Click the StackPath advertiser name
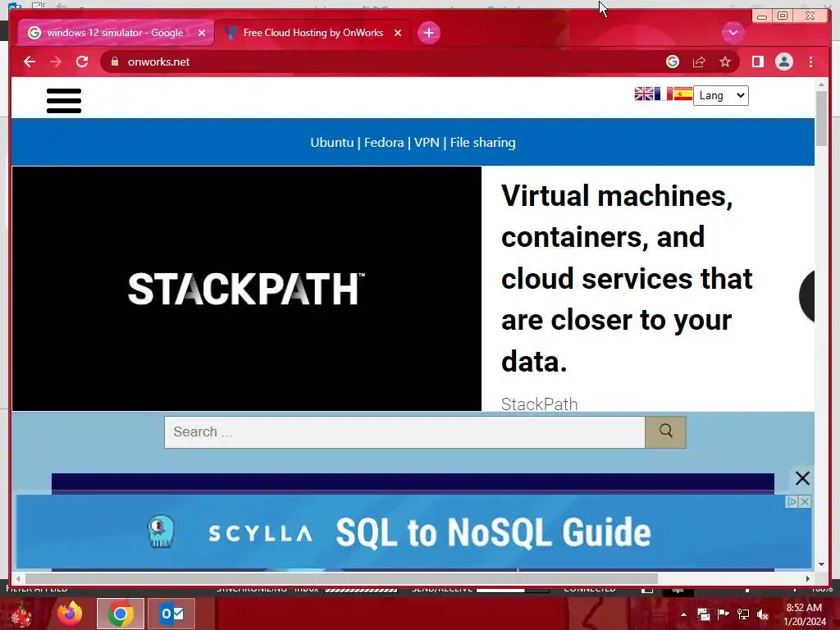 540,404
